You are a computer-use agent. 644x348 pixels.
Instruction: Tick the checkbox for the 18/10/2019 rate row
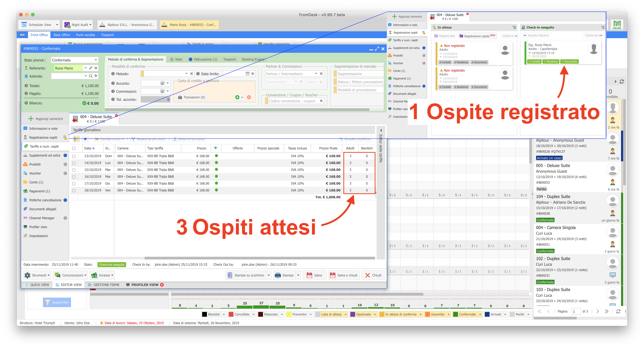click(74, 191)
